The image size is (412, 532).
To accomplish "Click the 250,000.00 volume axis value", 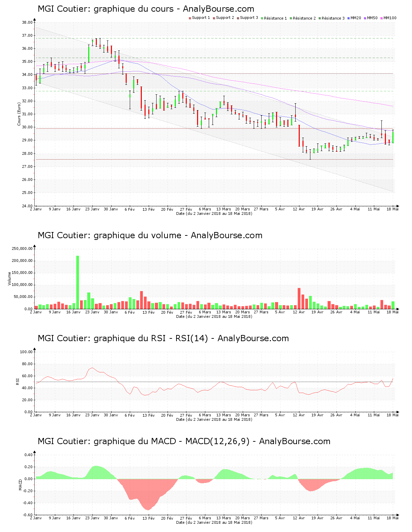I will (x=22, y=248).
